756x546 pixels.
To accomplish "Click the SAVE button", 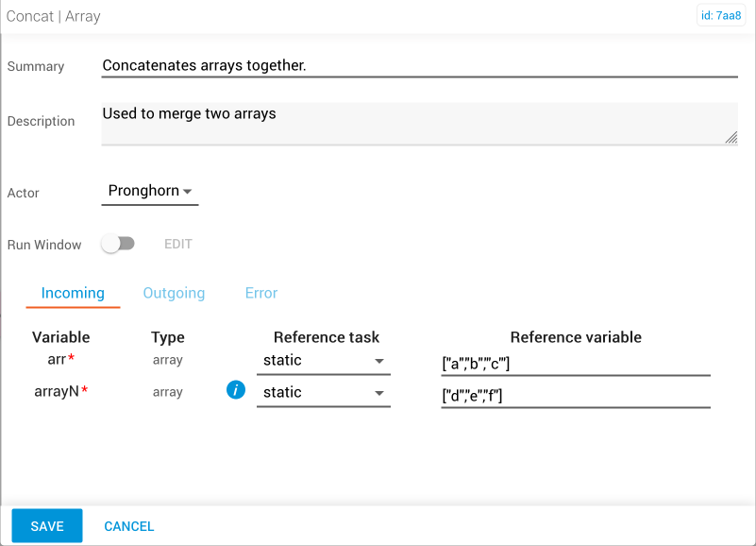I will 47,526.
